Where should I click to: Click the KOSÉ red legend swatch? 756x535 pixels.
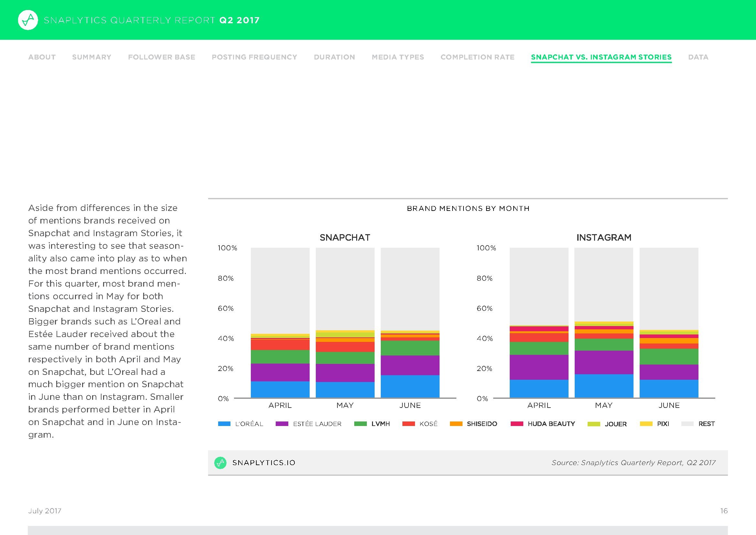409,424
